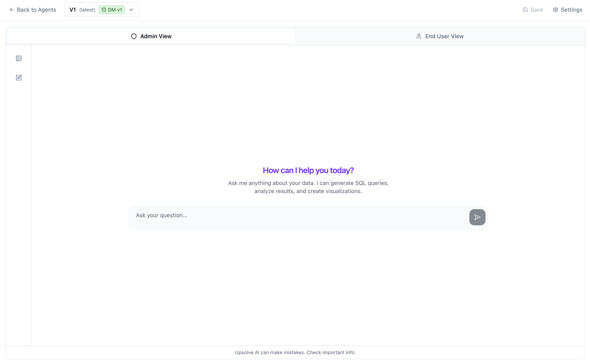This screenshot has height=364, width=590.
Task: Click the Save button
Action: (x=533, y=10)
